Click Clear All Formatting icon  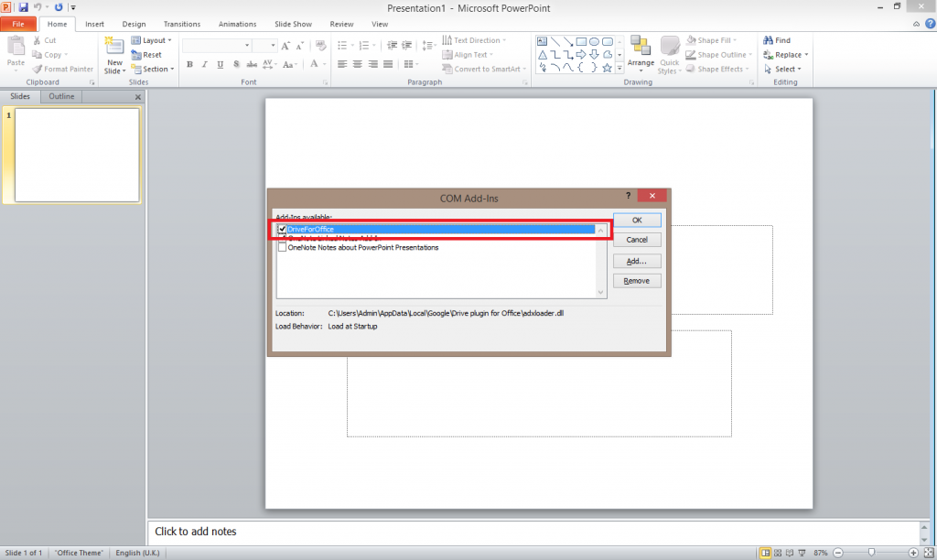(321, 46)
